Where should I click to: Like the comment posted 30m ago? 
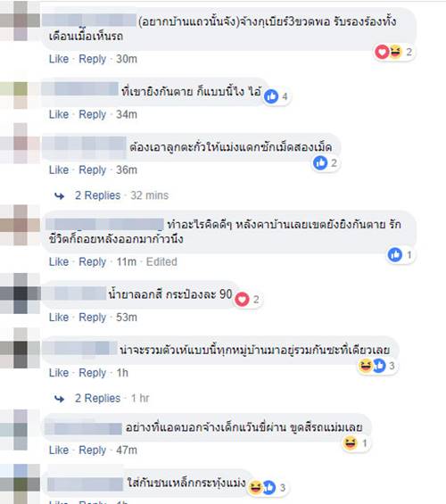[x=59, y=59]
